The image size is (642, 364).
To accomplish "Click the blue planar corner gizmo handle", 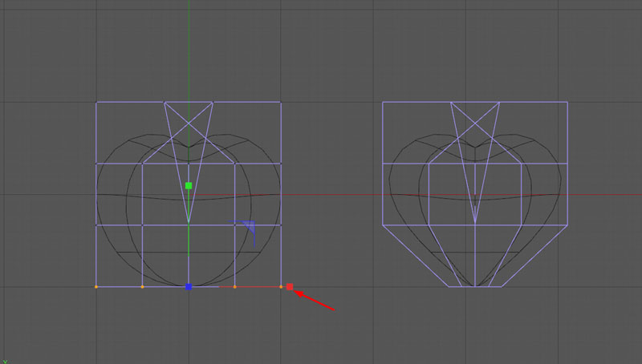I will click(x=250, y=228).
